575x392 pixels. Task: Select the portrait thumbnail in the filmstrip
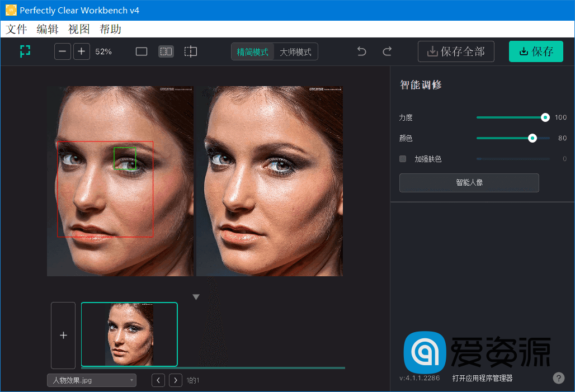point(129,334)
